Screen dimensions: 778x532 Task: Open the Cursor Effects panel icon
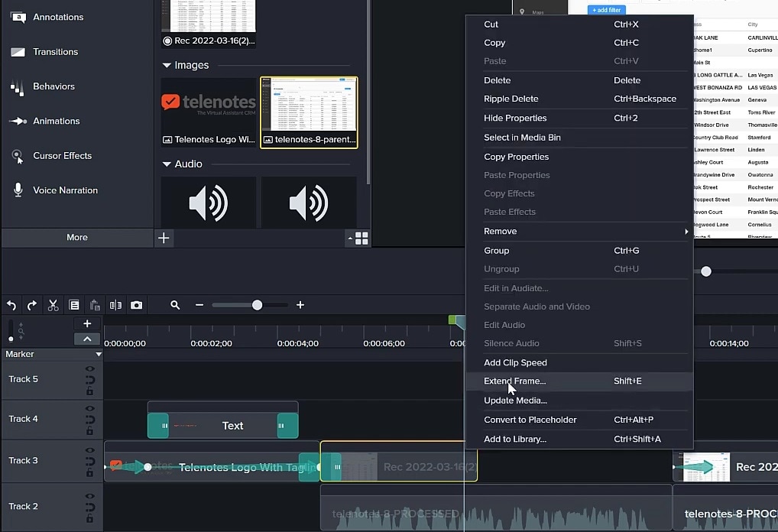(x=18, y=157)
